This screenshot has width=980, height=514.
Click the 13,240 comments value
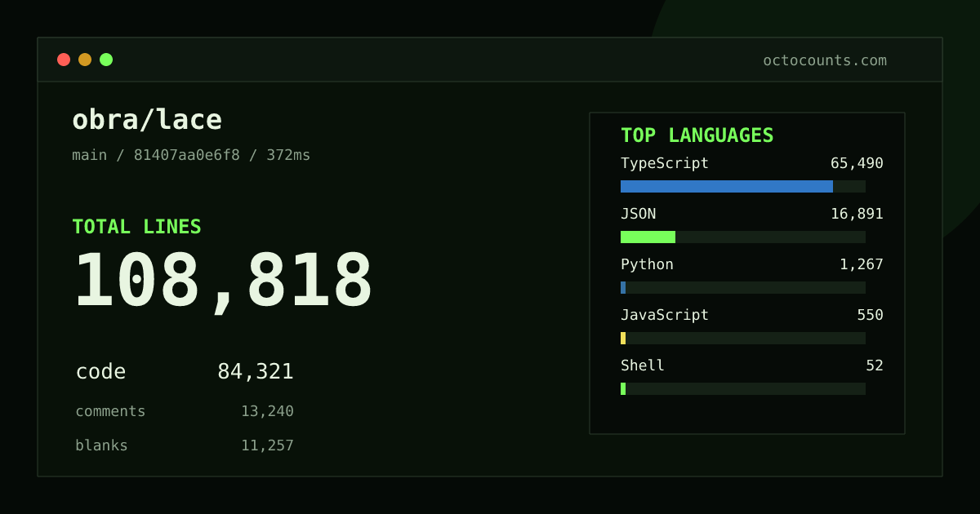pyautogui.click(x=267, y=411)
